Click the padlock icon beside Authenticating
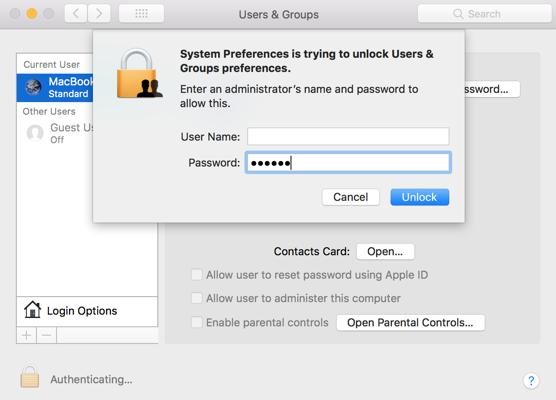 [30, 377]
